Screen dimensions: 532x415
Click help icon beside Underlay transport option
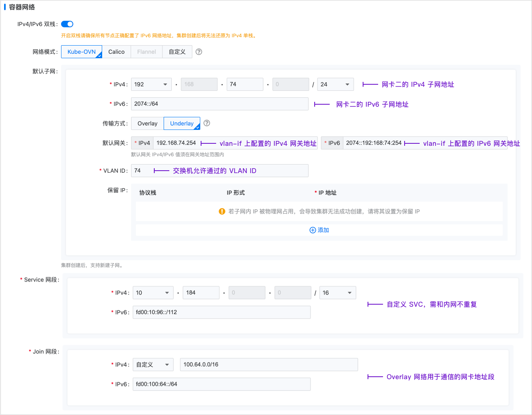[x=207, y=123]
